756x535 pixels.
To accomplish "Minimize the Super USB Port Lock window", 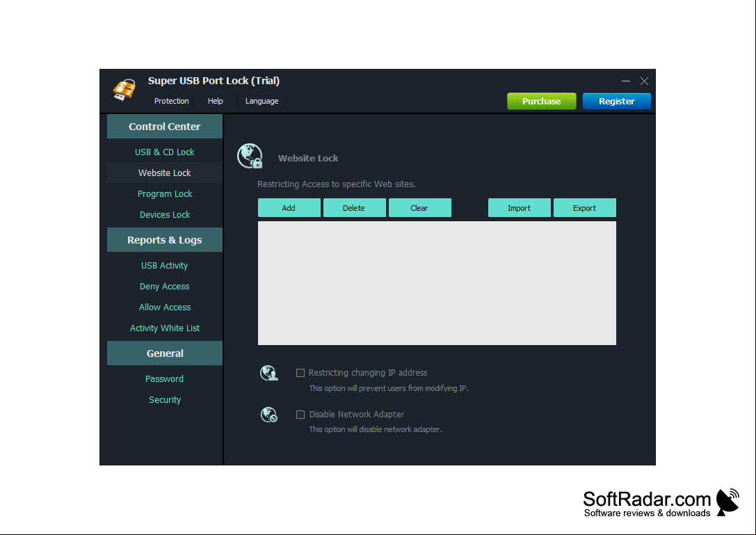I will coord(626,81).
